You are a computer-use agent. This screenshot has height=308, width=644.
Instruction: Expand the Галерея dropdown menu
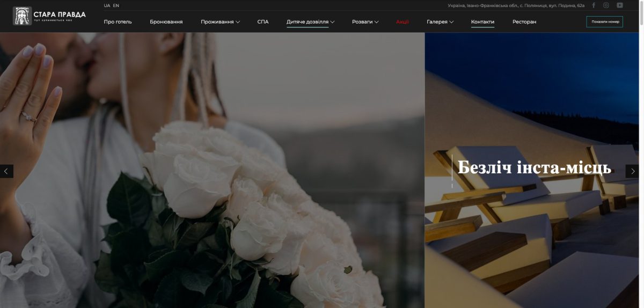pos(440,22)
